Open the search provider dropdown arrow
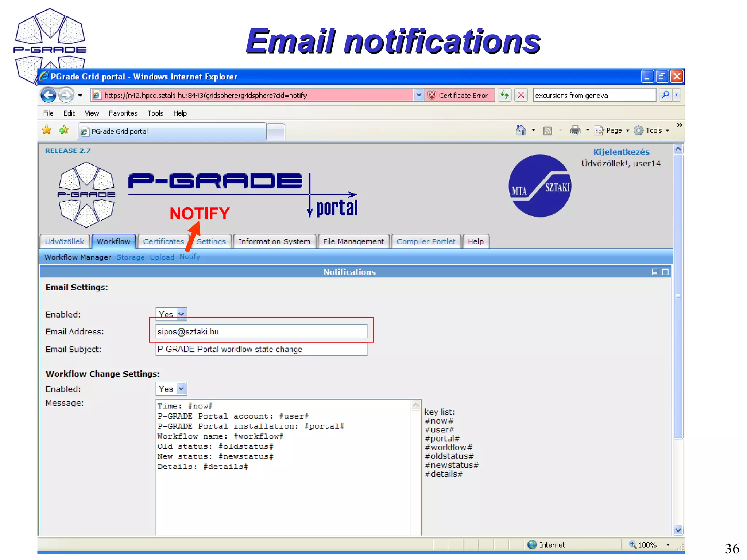The image size is (747, 560). pyautogui.click(x=677, y=95)
